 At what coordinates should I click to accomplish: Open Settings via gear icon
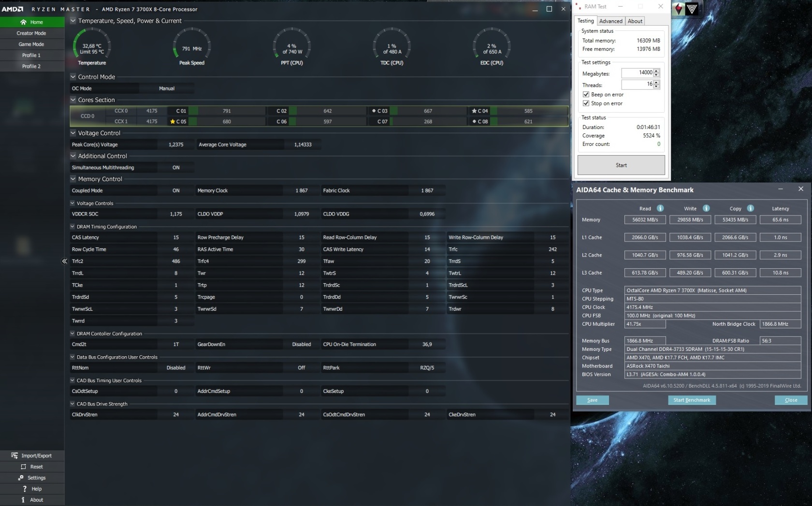[x=21, y=478]
